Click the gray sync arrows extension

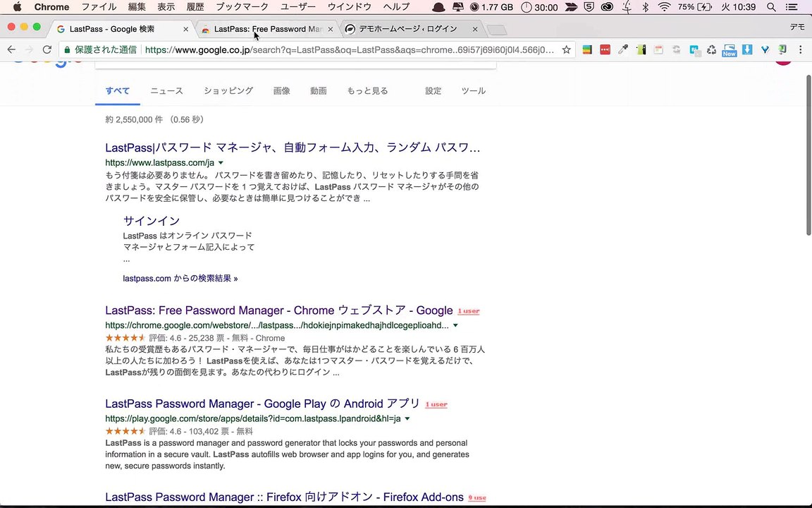[x=677, y=50]
